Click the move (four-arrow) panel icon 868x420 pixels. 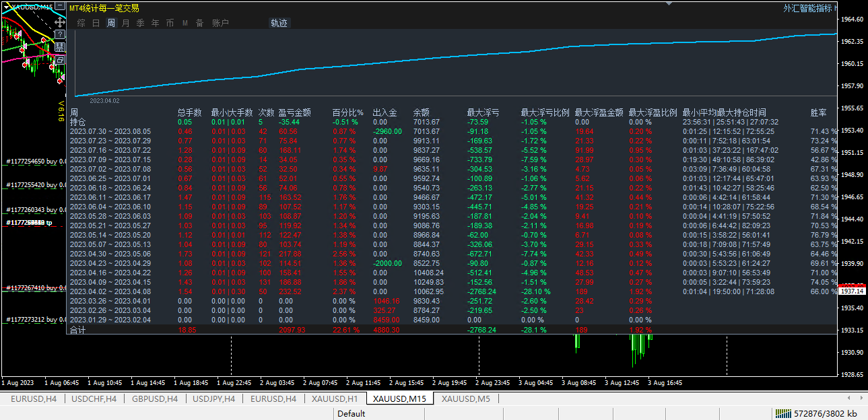point(60,22)
